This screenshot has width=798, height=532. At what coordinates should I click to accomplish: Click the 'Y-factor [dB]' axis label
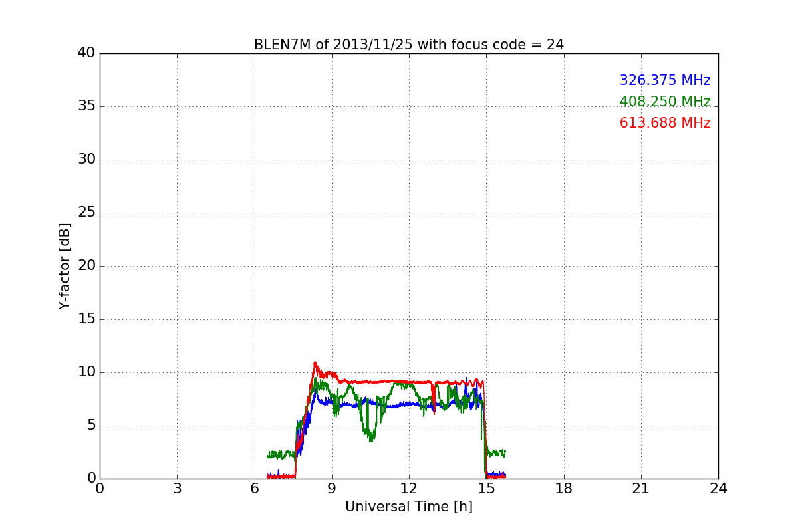(x=65, y=266)
